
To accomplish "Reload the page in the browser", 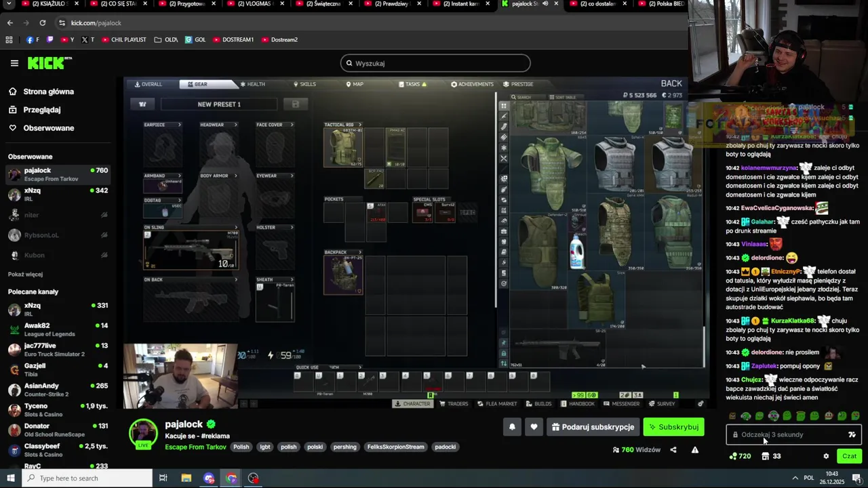I will point(43,22).
